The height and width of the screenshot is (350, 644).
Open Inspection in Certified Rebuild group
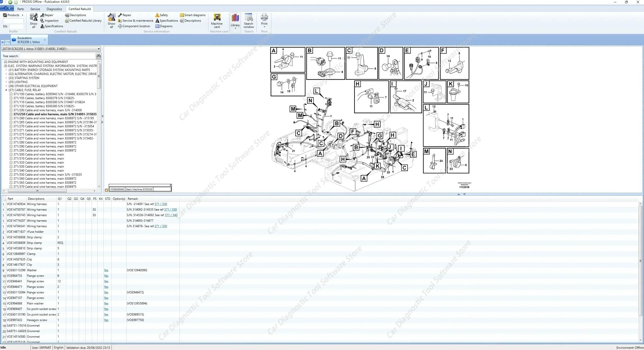point(49,21)
